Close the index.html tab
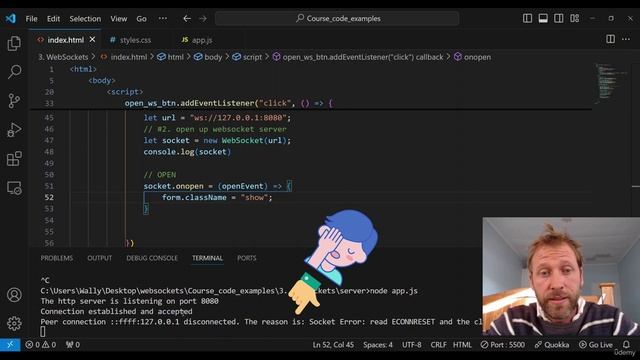640x360 pixels. pos(92,40)
